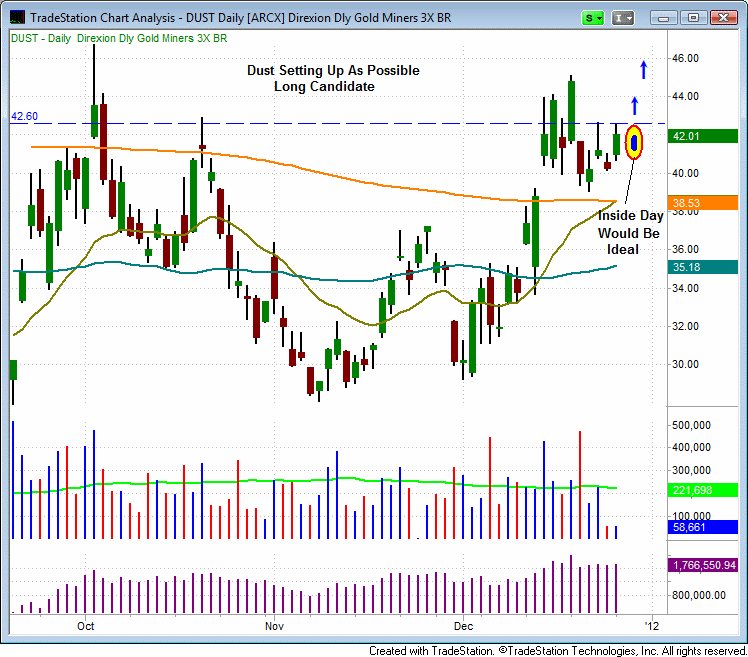
Task: Click the 34.00 price axis label
Action: tap(686, 288)
